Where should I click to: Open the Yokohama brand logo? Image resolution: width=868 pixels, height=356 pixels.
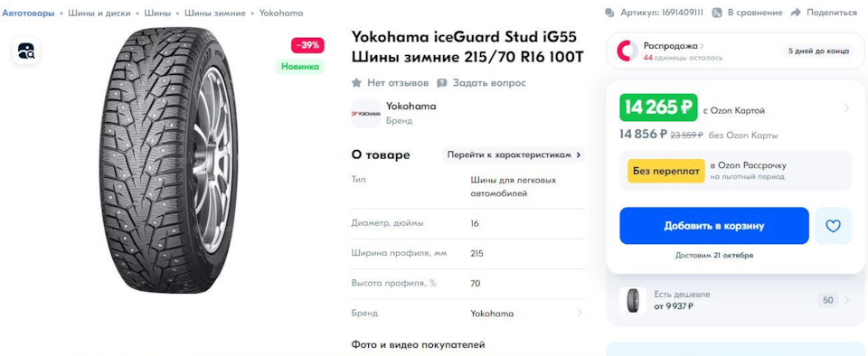(366, 113)
